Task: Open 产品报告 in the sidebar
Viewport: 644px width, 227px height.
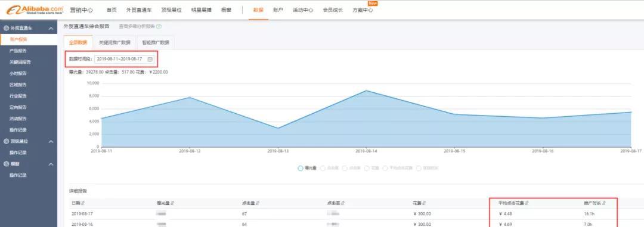Action: click(18, 51)
